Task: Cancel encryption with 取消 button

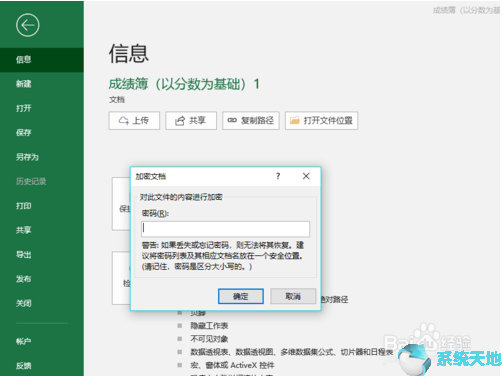Action: tap(293, 296)
